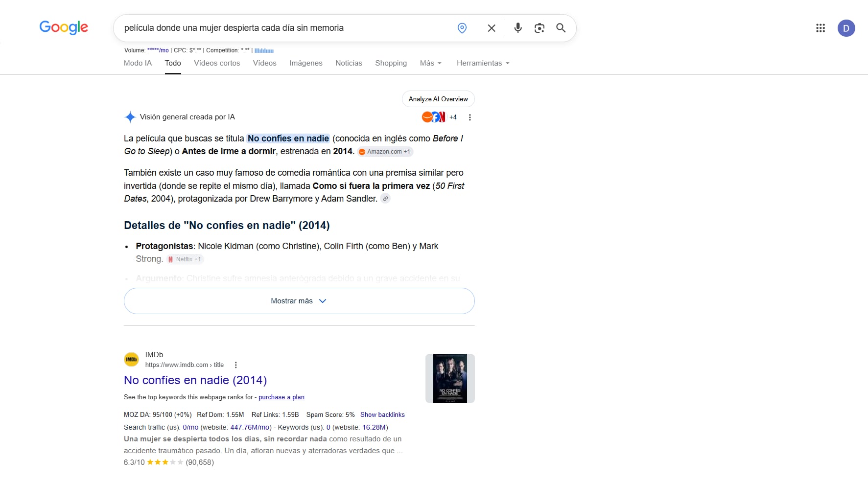This screenshot has height=481, width=868.
Task: Open the overlapping source icons next to +4
Action: [x=434, y=117]
